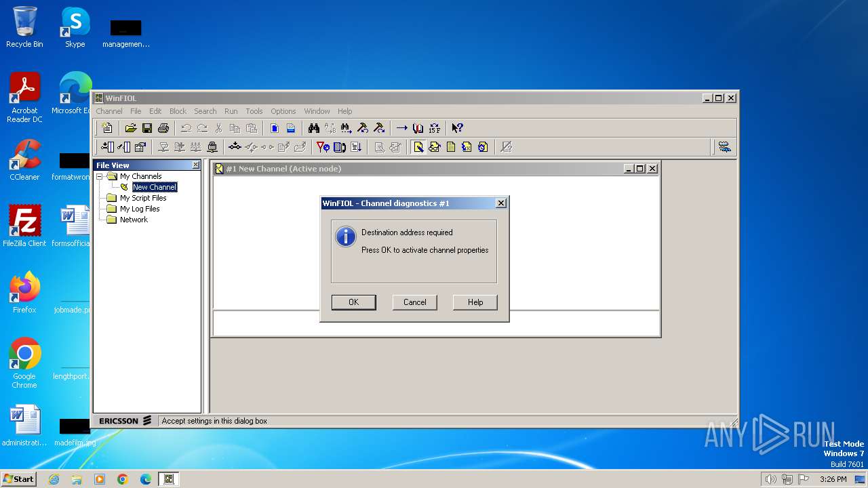Open the Windows Start menu

point(18,479)
